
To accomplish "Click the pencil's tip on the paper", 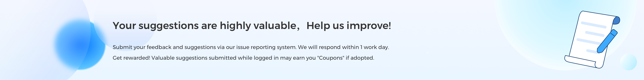I will (599, 51).
